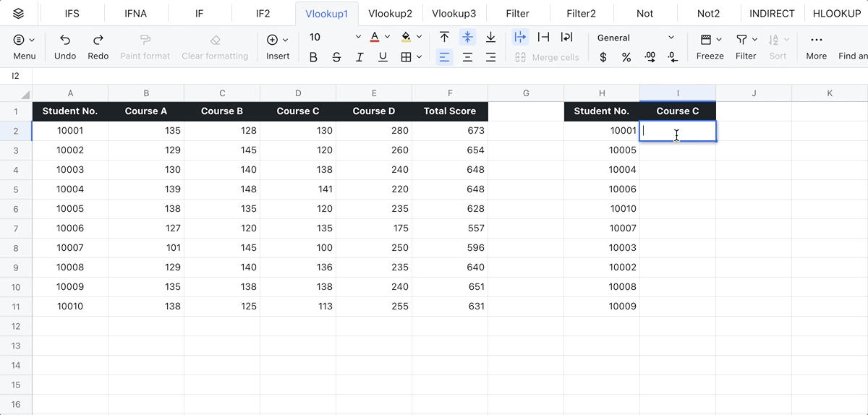Increase decimal places
The height and width of the screenshot is (415, 868).
[x=650, y=57]
